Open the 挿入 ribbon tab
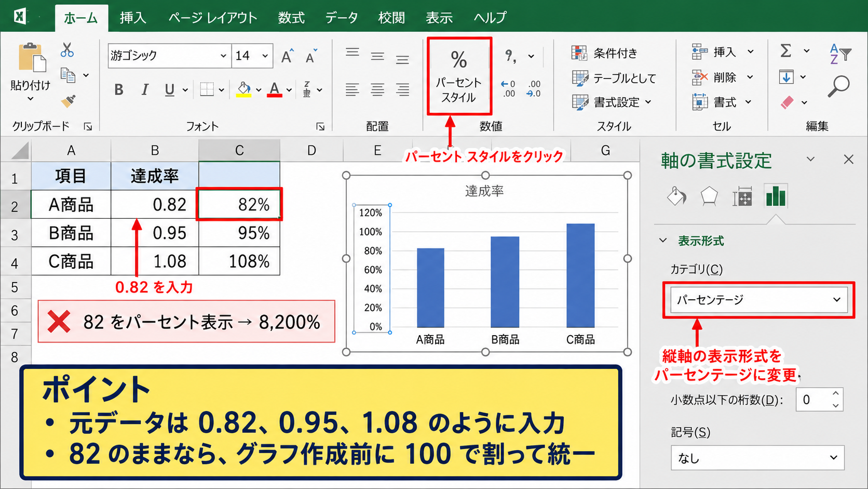This screenshot has width=868, height=489. pos(133,18)
